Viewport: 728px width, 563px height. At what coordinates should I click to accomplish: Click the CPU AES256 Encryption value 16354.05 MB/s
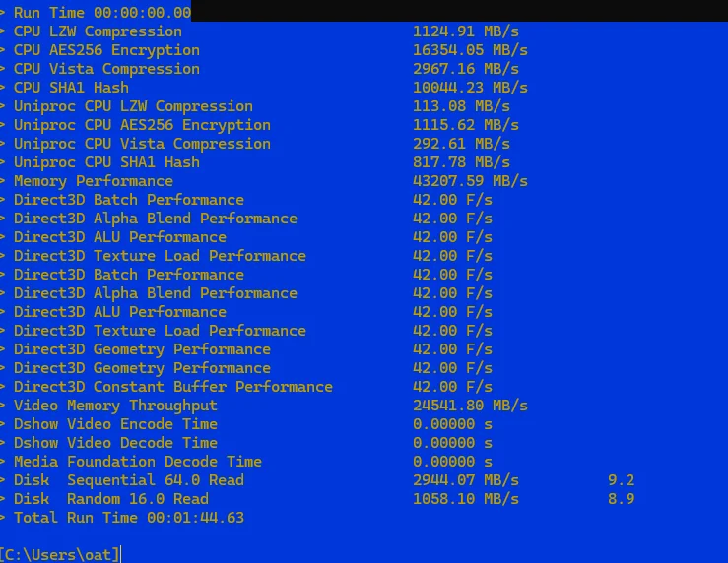470,50
